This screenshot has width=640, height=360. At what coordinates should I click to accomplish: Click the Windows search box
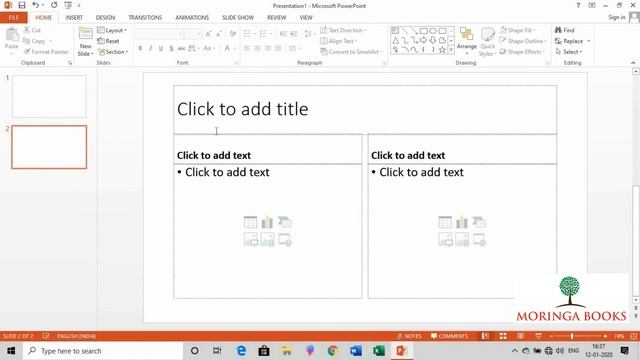pyautogui.click(x=103, y=351)
